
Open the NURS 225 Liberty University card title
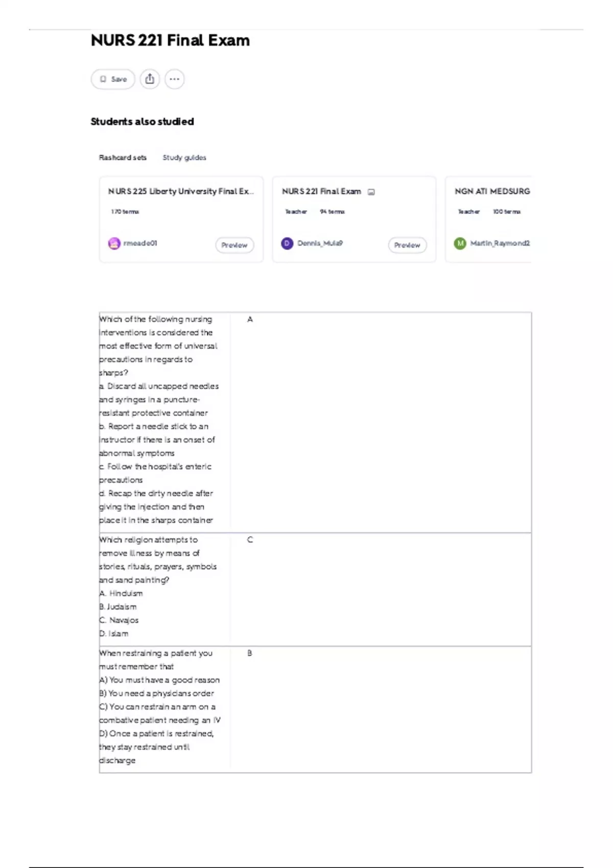point(180,191)
